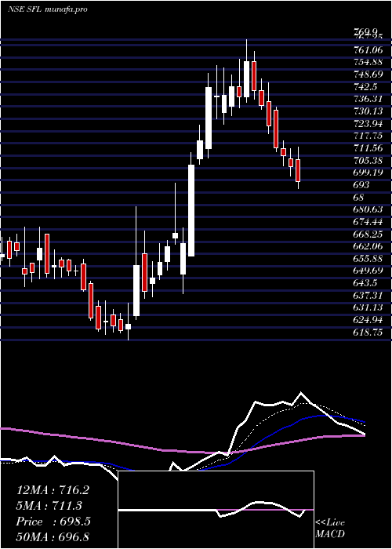Click the rightmost red candlestick

point(298,170)
